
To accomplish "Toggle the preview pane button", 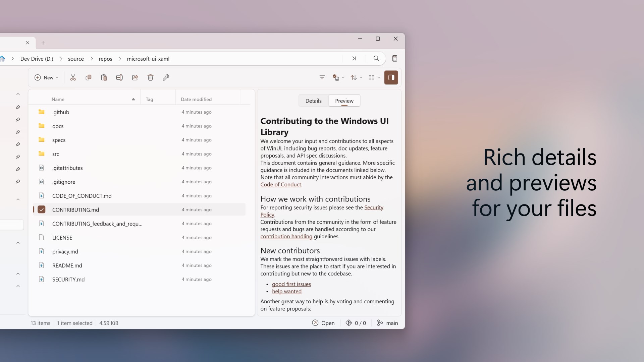I will (x=391, y=77).
